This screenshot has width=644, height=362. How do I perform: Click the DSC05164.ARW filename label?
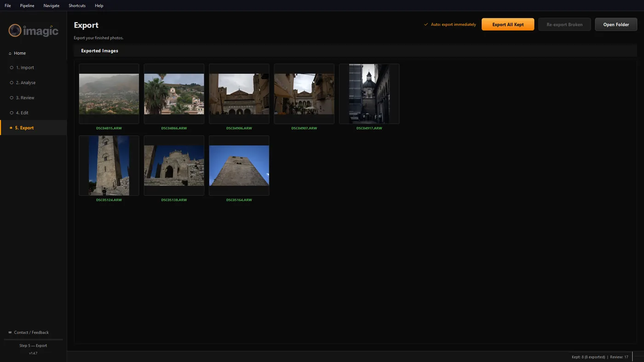239,200
